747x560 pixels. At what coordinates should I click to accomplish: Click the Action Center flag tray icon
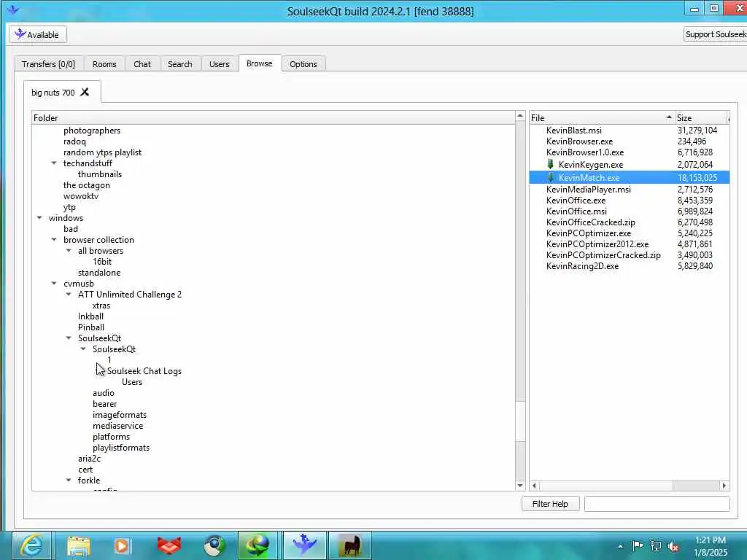[x=638, y=545]
